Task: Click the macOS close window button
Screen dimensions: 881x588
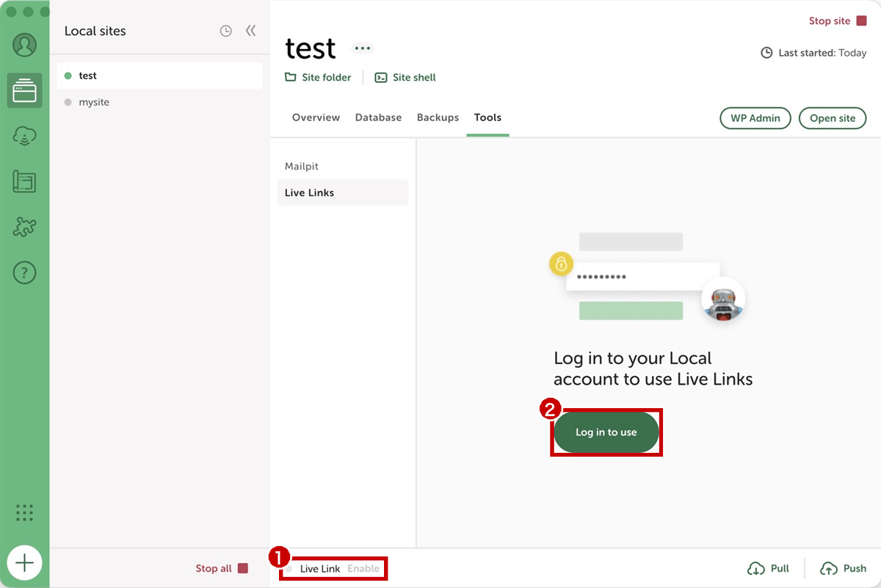Action: 11,12
